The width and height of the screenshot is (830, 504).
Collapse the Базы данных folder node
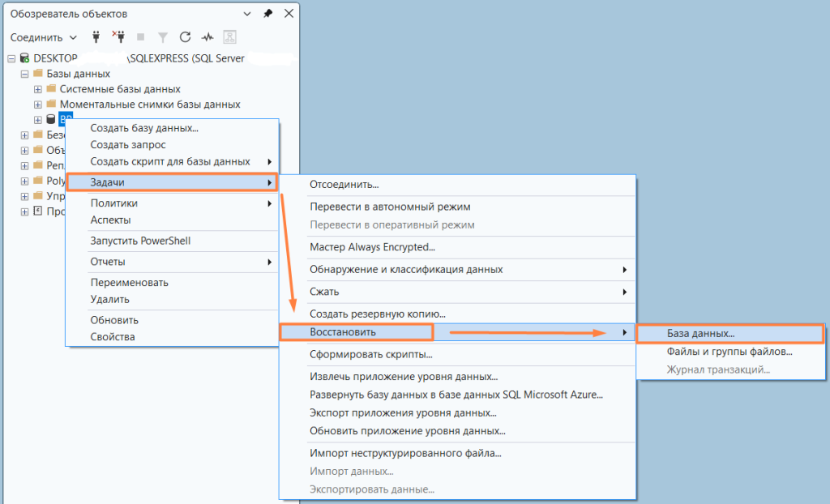pos(24,74)
